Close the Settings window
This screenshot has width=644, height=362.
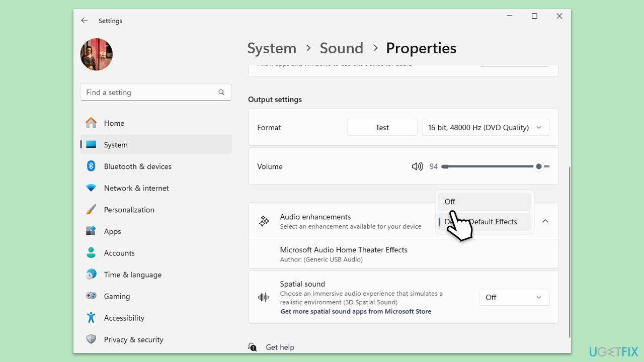pos(559,16)
